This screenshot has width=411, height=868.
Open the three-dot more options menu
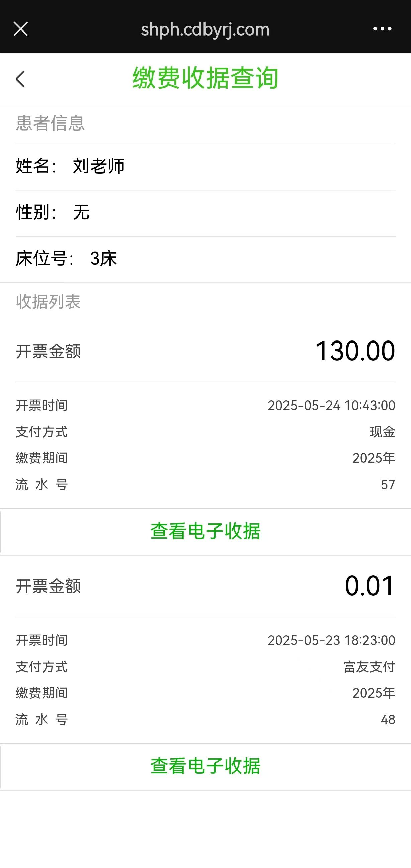point(382,29)
